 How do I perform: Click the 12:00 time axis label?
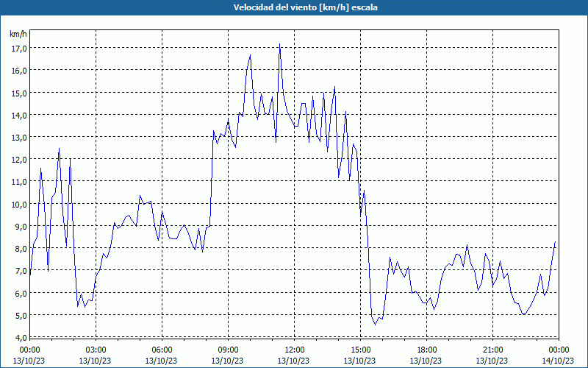pyautogui.click(x=295, y=350)
